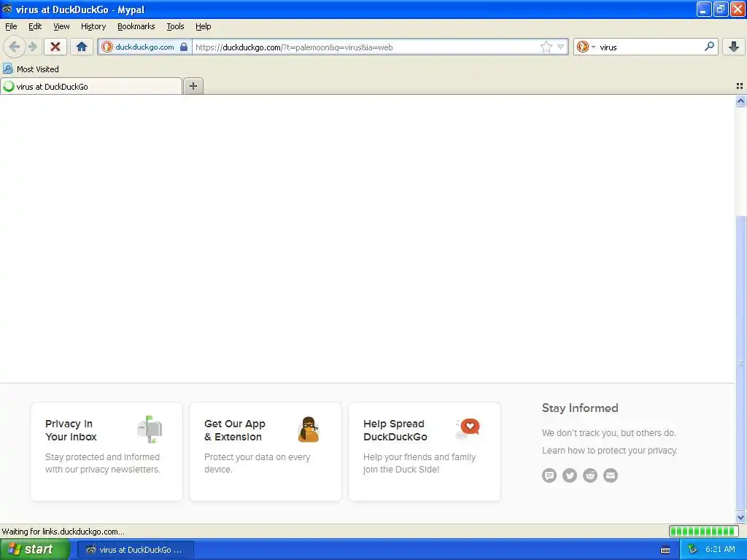The width and height of the screenshot is (747, 560).
Task: Click the scrollbar up arrow
Action: pyautogui.click(x=740, y=101)
